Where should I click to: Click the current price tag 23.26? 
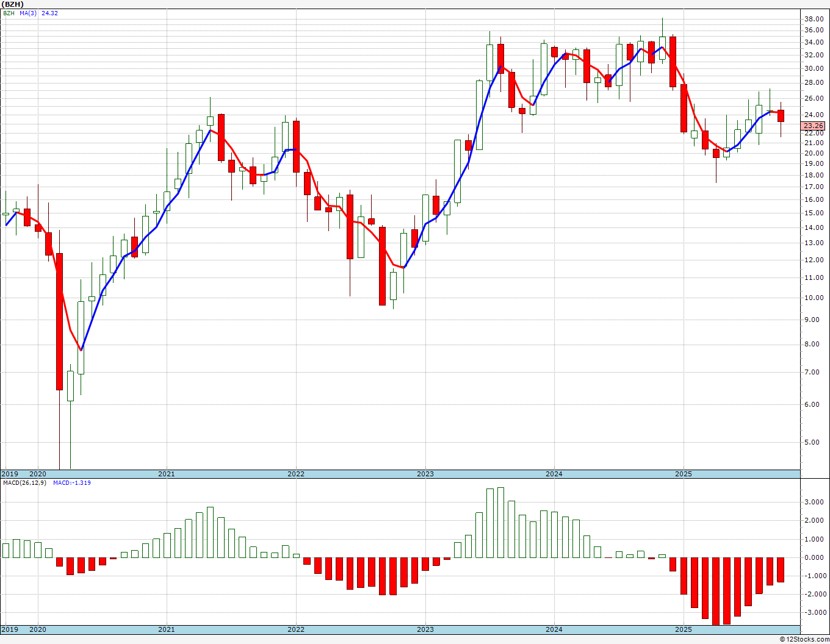click(814, 126)
